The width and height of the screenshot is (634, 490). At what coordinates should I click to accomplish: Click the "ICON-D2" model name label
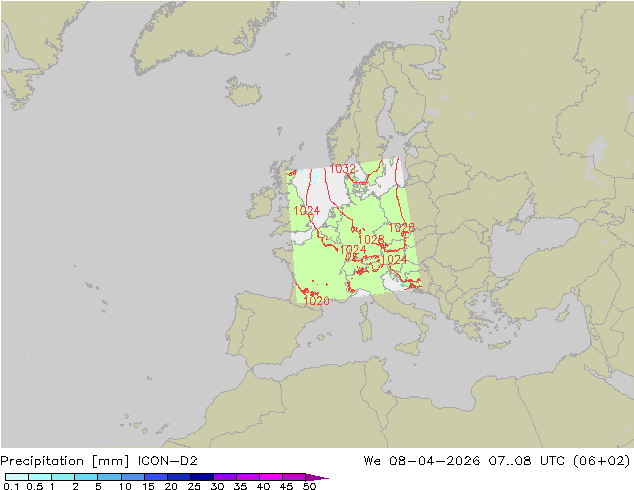click(167, 461)
